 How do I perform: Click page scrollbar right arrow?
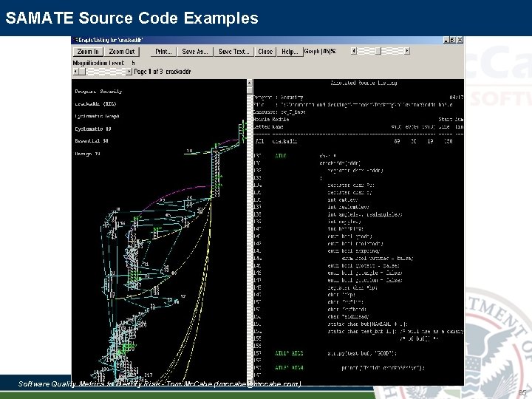pyautogui.click(x=129, y=72)
